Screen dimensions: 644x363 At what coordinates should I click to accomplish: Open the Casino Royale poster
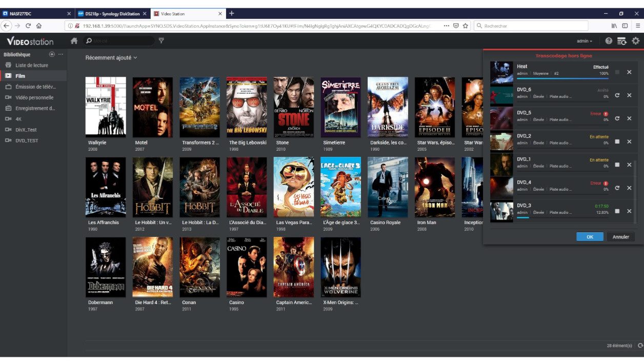(x=388, y=187)
